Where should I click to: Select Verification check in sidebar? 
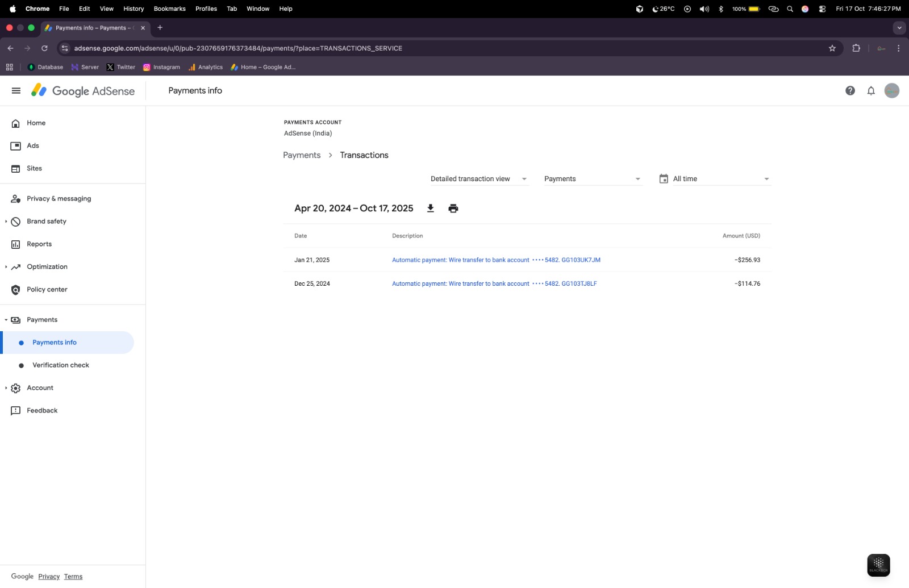(x=61, y=365)
